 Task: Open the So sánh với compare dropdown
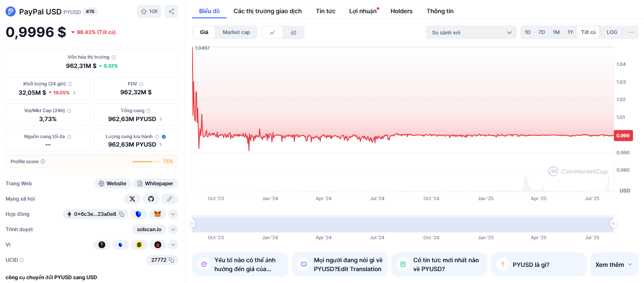(x=471, y=32)
